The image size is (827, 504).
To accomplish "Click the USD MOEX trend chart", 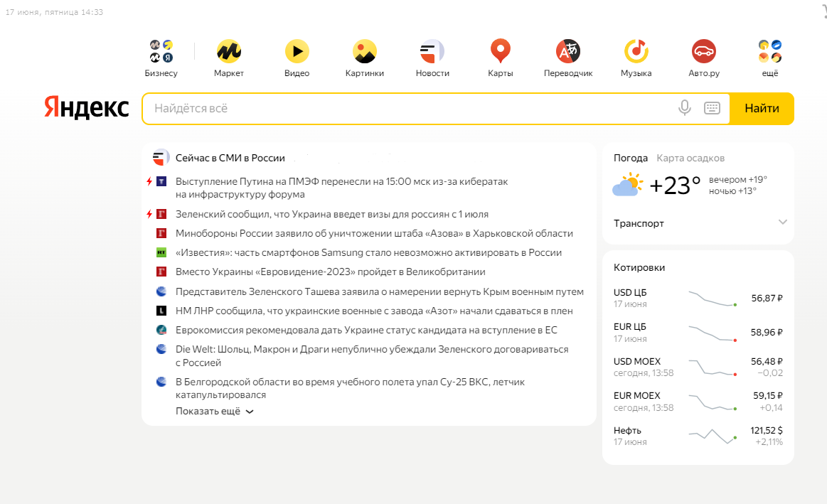I will pyautogui.click(x=713, y=368).
